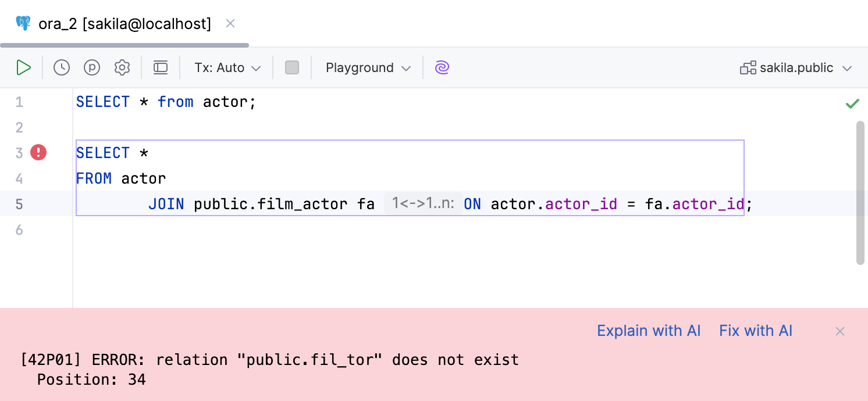Viewport: 868px width, 401px height.
Task: Open the Tx: Auto transaction dropdown
Action: [x=226, y=67]
